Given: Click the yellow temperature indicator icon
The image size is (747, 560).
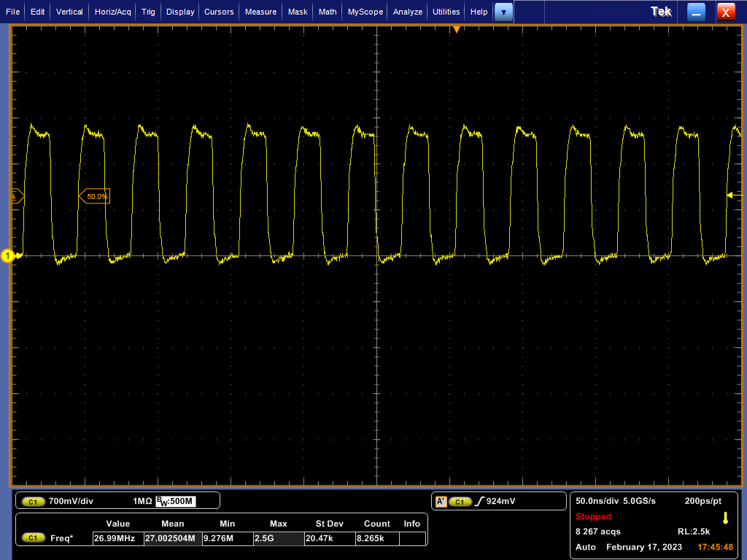Looking at the screenshot, I should 725,518.
